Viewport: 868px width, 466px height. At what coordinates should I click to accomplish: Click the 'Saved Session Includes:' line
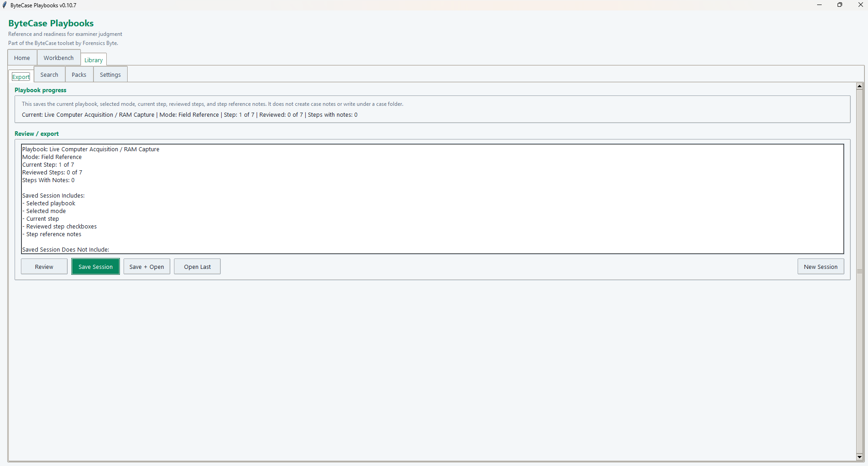coord(54,195)
